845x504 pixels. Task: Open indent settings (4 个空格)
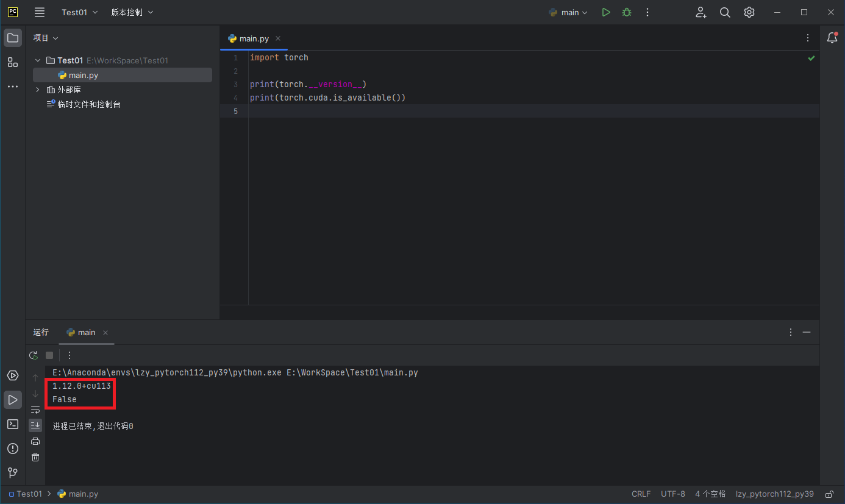click(710, 494)
